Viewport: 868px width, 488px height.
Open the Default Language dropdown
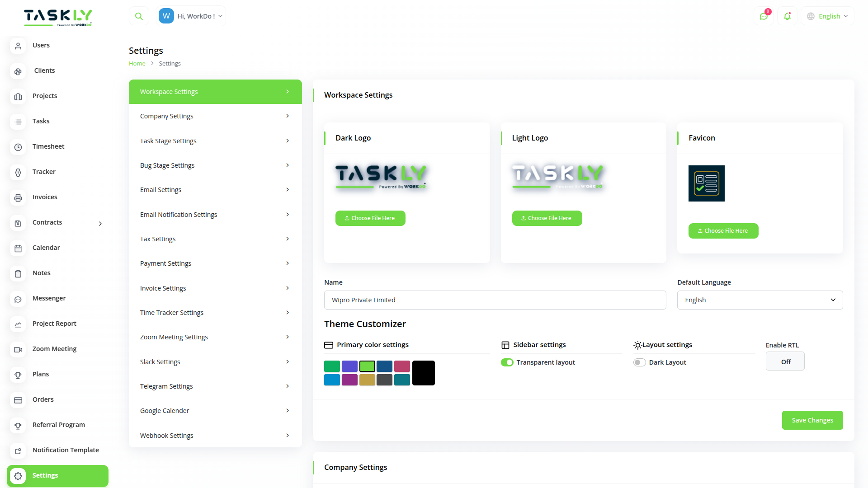click(x=759, y=300)
